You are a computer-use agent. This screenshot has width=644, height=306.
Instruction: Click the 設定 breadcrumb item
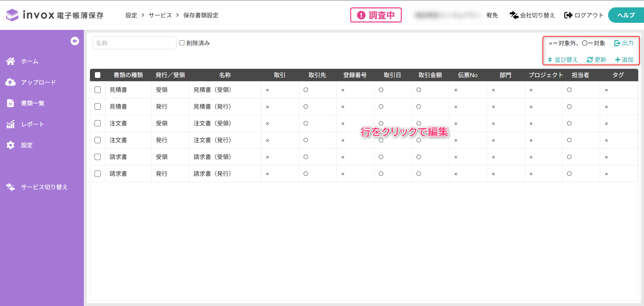131,15
